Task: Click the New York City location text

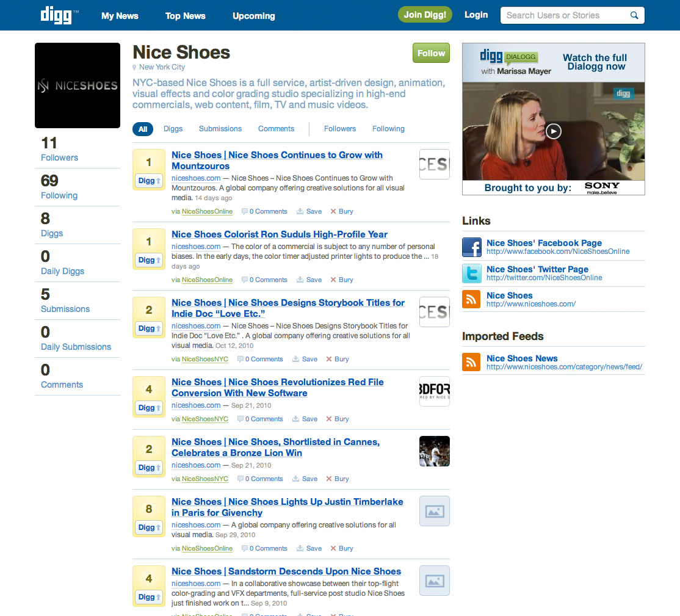Action: [x=162, y=67]
